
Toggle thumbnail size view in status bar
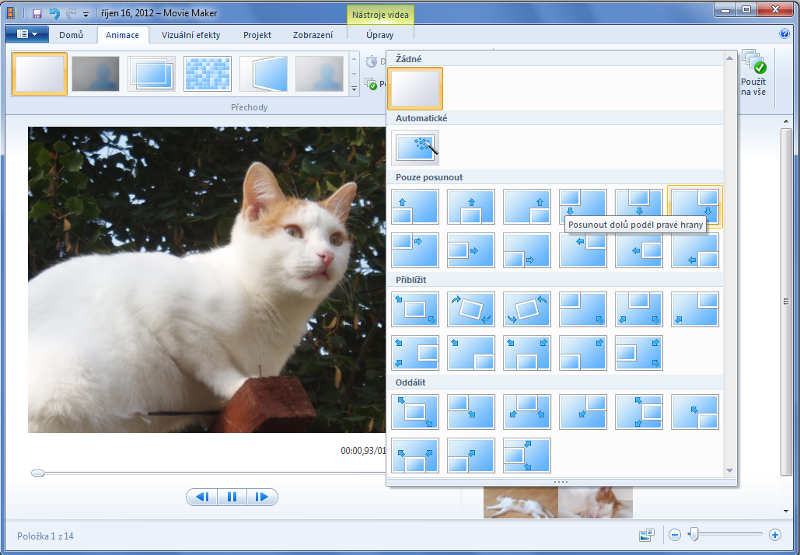point(647,535)
